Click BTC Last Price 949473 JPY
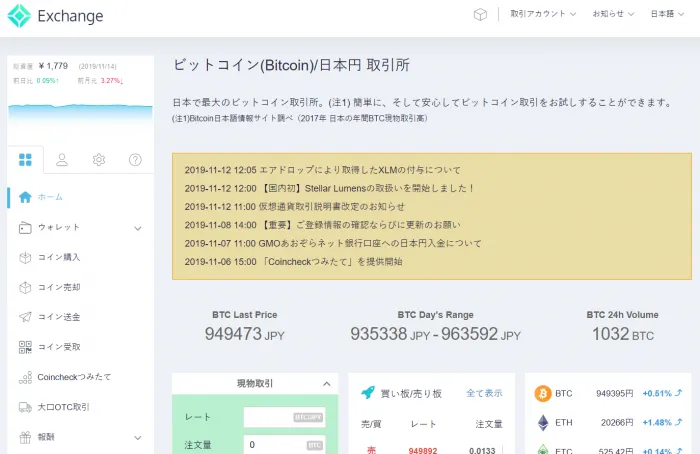The height and width of the screenshot is (454, 700). (x=245, y=334)
